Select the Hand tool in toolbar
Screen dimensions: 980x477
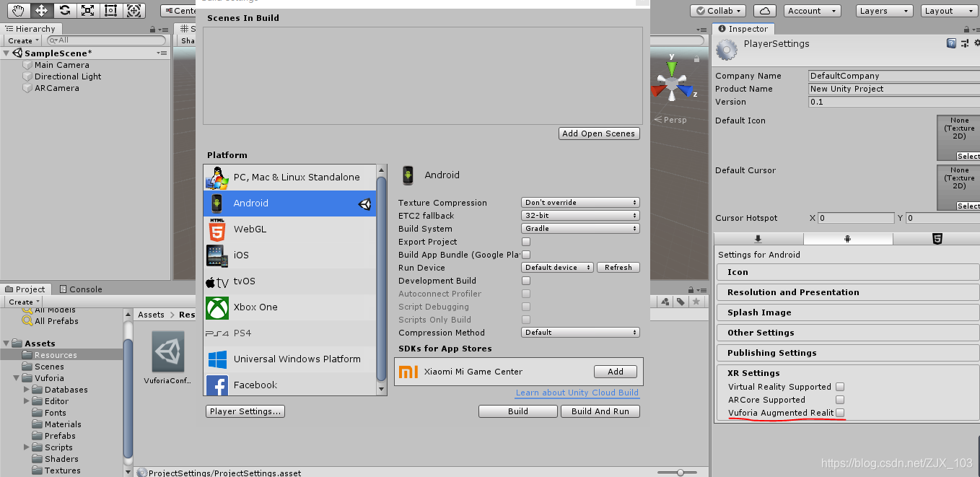pyautogui.click(x=19, y=10)
